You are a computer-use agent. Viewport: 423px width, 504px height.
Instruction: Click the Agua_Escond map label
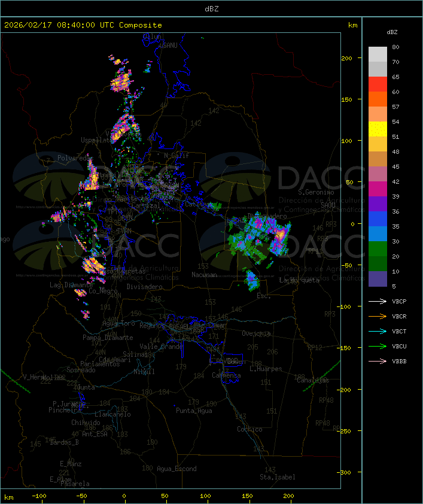tap(176, 469)
